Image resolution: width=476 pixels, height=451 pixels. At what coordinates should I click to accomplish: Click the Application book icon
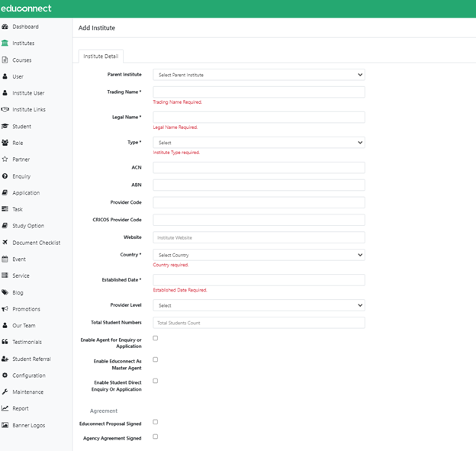coord(5,192)
